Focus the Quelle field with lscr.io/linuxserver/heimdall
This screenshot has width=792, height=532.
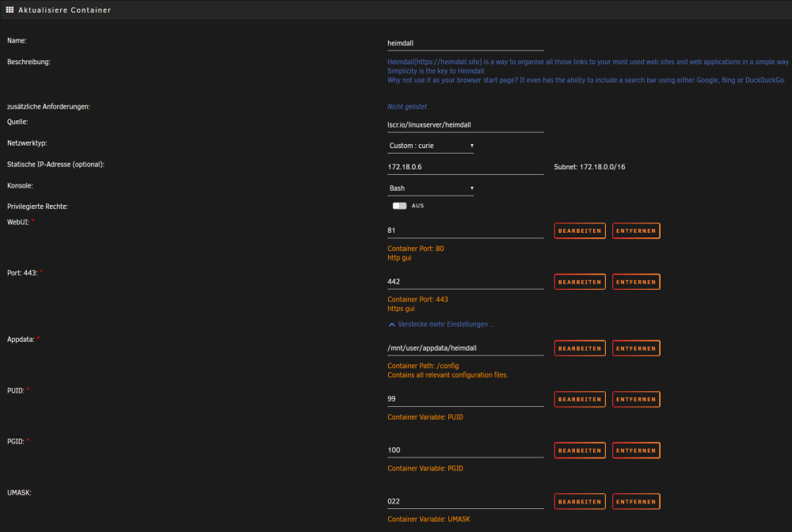(465, 124)
